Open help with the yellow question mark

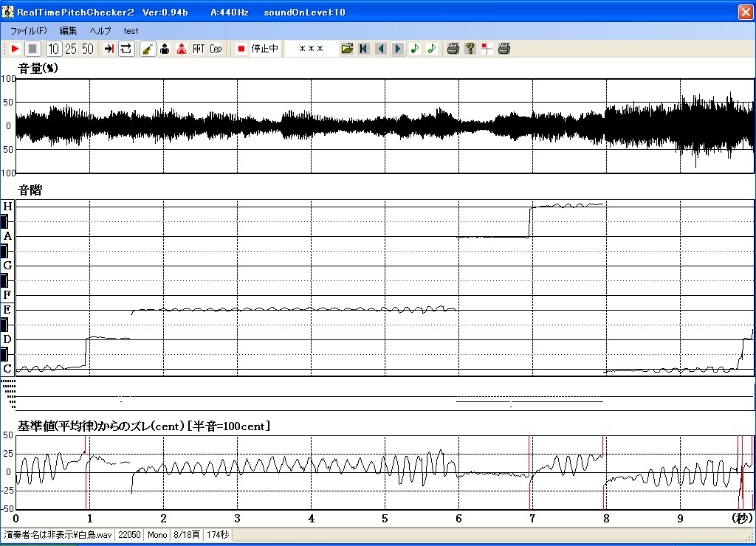click(x=470, y=49)
